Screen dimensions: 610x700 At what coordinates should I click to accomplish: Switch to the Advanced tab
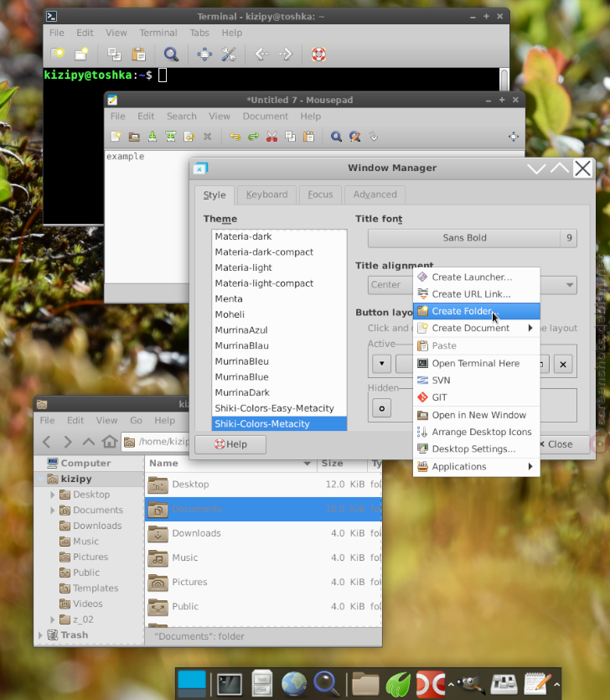click(375, 194)
